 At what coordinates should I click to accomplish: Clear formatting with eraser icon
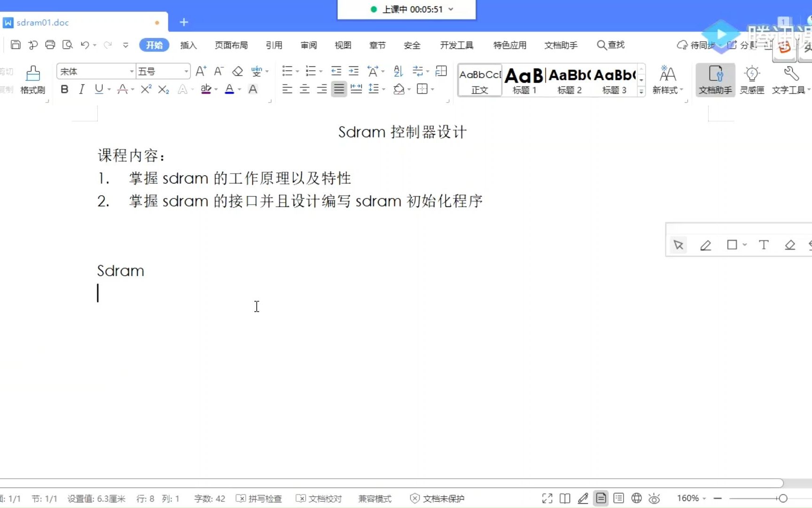click(x=237, y=71)
